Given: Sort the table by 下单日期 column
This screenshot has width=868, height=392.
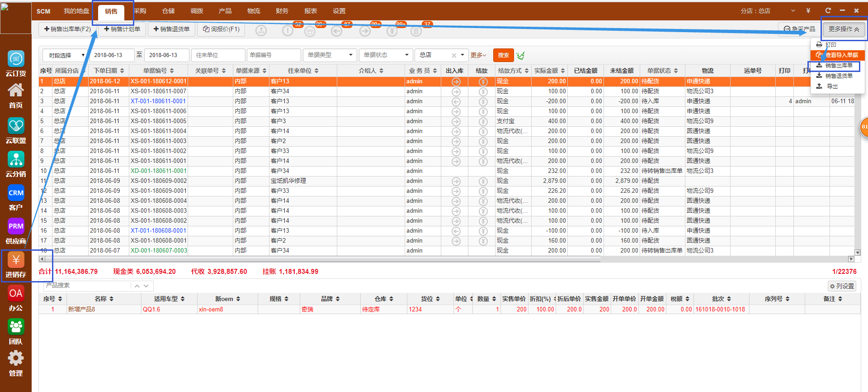Looking at the screenshot, I should (108, 71).
